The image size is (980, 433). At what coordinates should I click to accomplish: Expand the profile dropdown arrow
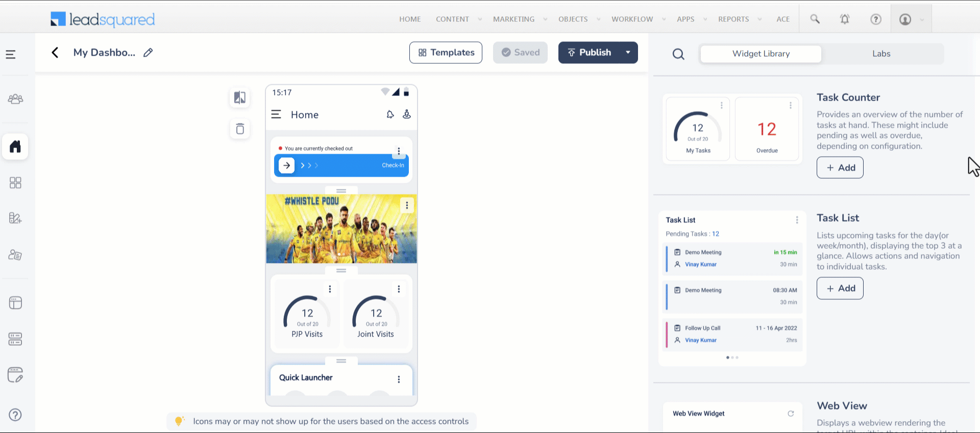[x=922, y=20]
